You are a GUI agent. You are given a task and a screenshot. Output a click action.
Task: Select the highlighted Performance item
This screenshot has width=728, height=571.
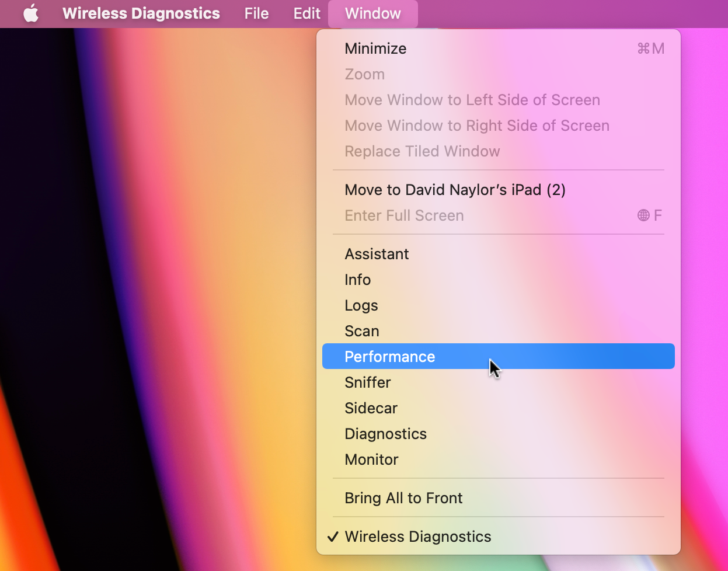coord(499,356)
